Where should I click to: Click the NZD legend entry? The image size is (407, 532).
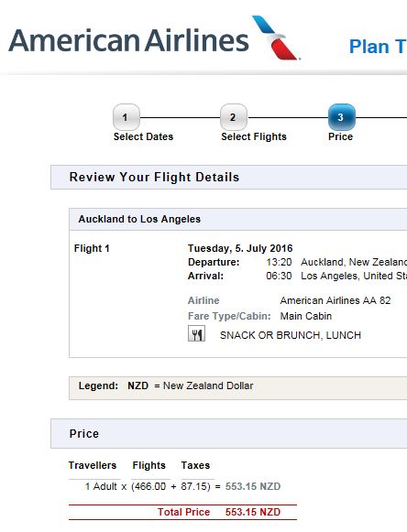click(x=191, y=385)
